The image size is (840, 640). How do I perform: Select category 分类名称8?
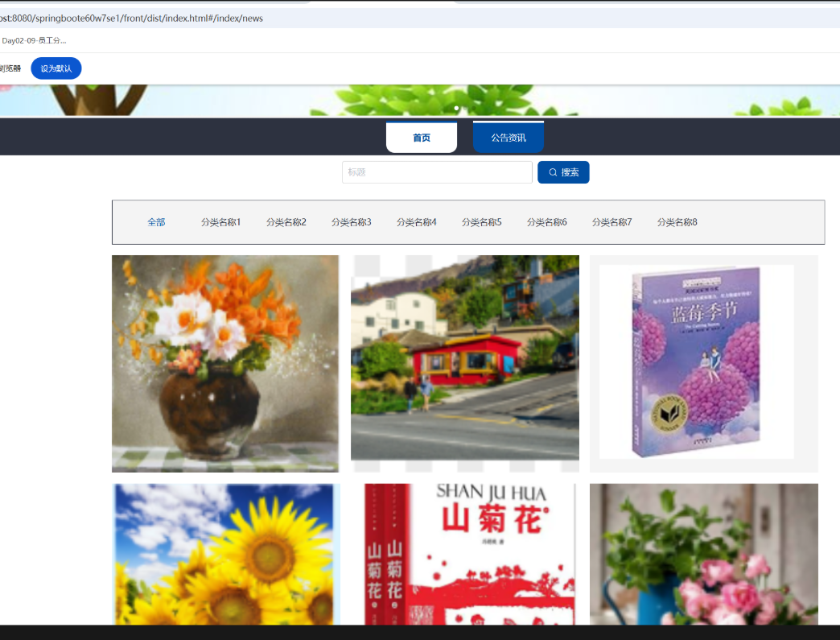(677, 222)
